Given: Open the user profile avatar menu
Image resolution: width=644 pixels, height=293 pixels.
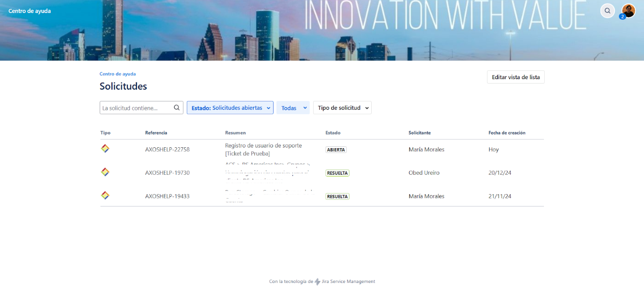Looking at the screenshot, I should pyautogui.click(x=628, y=11).
